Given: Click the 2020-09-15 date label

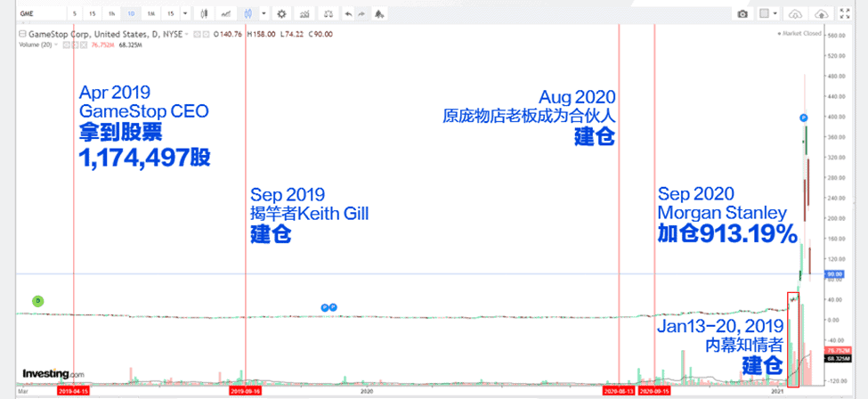Looking at the screenshot, I should click(x=654, y=391).
